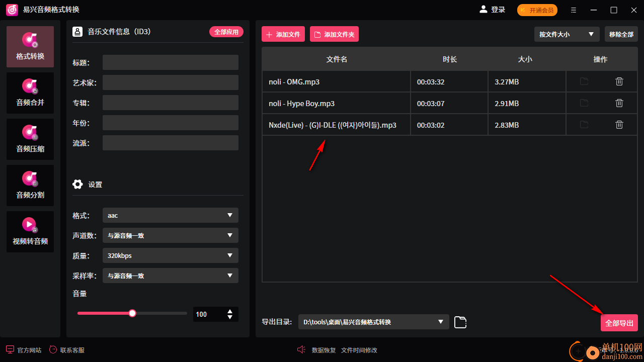Click the 联系客服 headset icon

point(53,349)
